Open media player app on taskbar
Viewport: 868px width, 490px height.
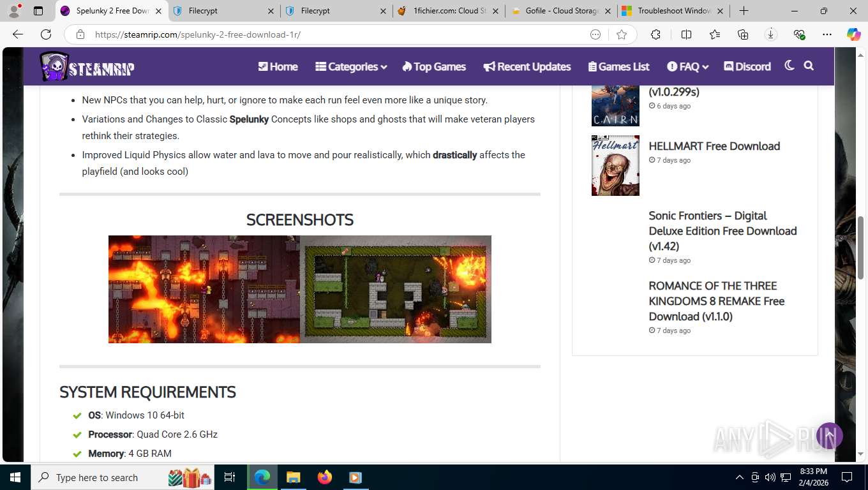[x=355, y=477]
